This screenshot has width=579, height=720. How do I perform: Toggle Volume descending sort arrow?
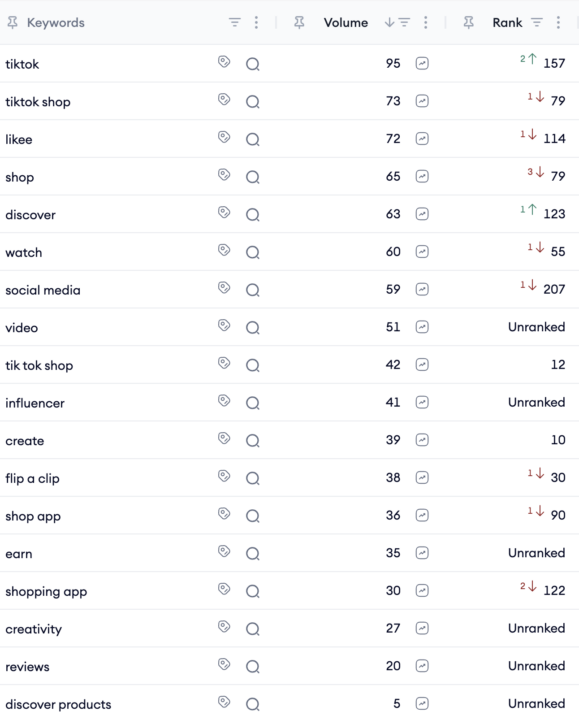click(x=389, y=22)
